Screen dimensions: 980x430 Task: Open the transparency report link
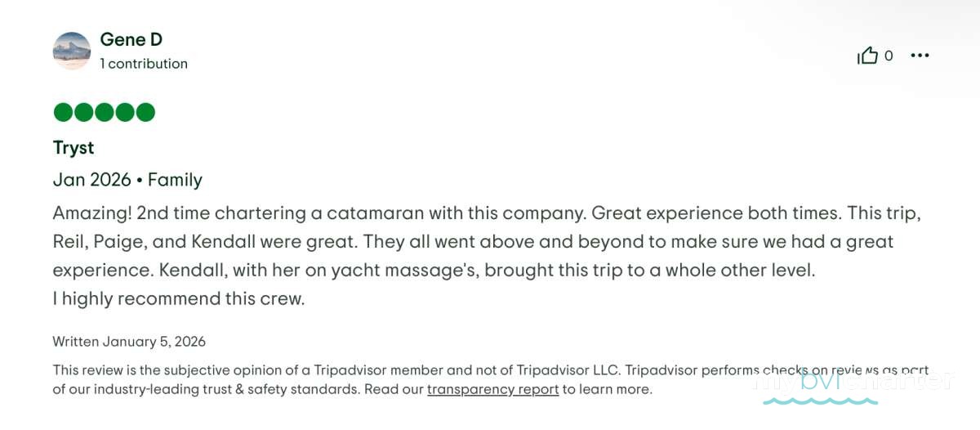point(492,389)
